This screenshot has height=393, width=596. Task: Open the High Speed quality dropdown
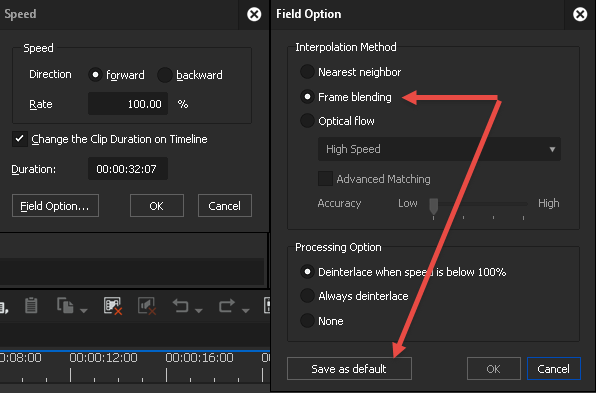pyautogui.click(x=439, y=149)
